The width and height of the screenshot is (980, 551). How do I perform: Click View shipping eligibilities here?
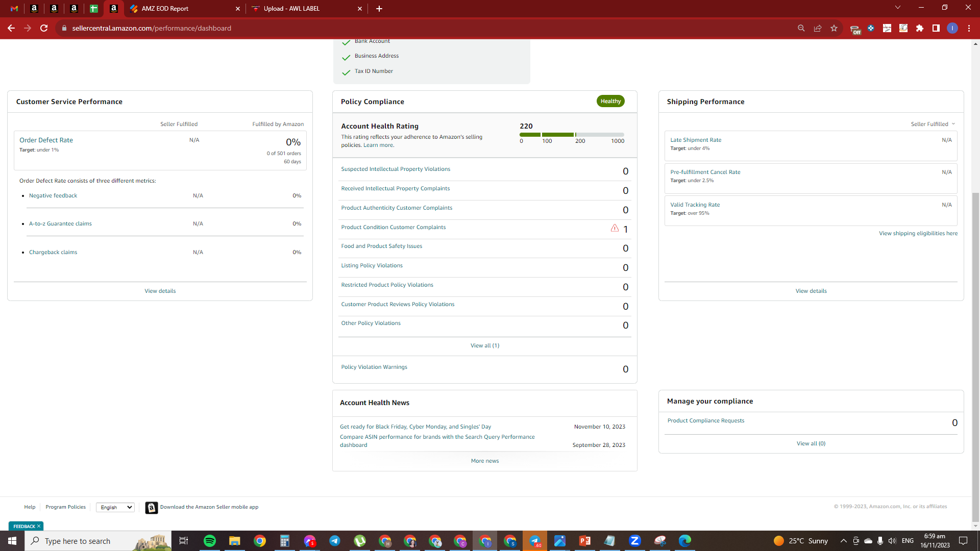click(918, 233)
